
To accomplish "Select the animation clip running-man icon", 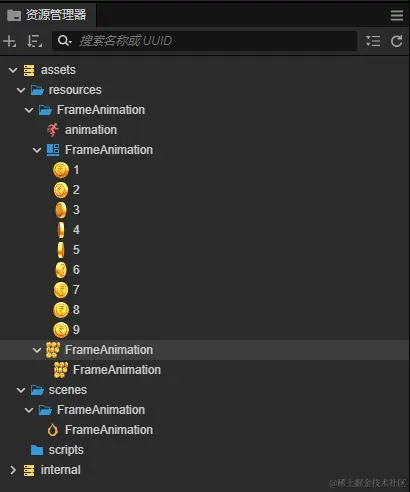I will pyautogui.click(x=53, y=130).
